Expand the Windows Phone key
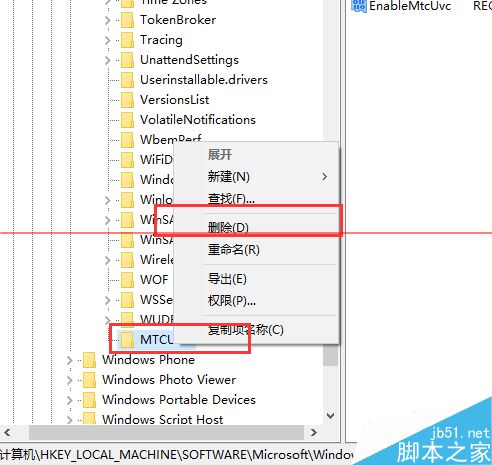Image resolution: width=492 pixels, height=465 pixels. 69,360
